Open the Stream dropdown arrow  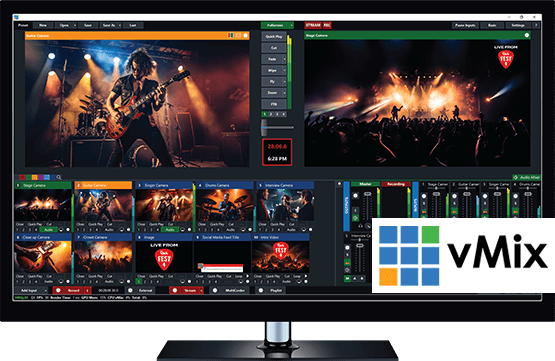201,291
